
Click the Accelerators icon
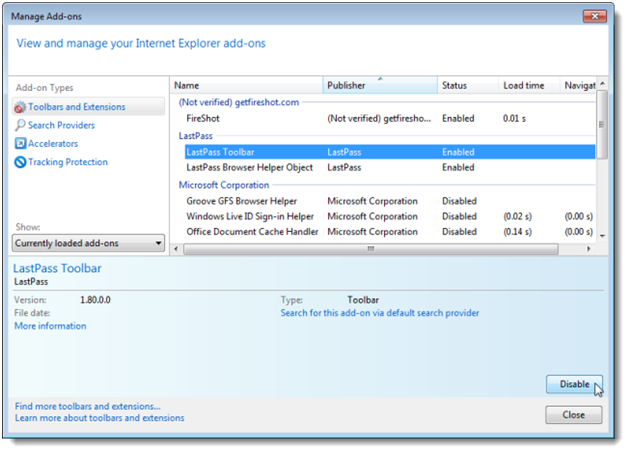(20, 144)
